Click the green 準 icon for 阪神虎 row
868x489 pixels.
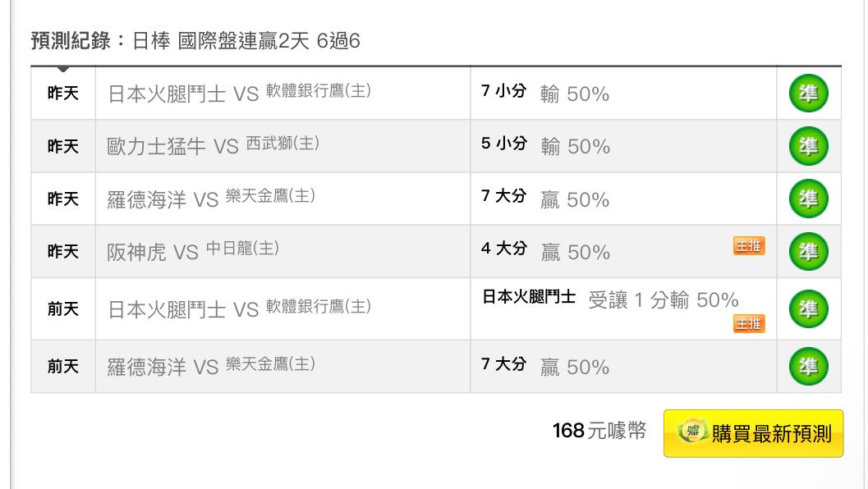coord(808,252)
